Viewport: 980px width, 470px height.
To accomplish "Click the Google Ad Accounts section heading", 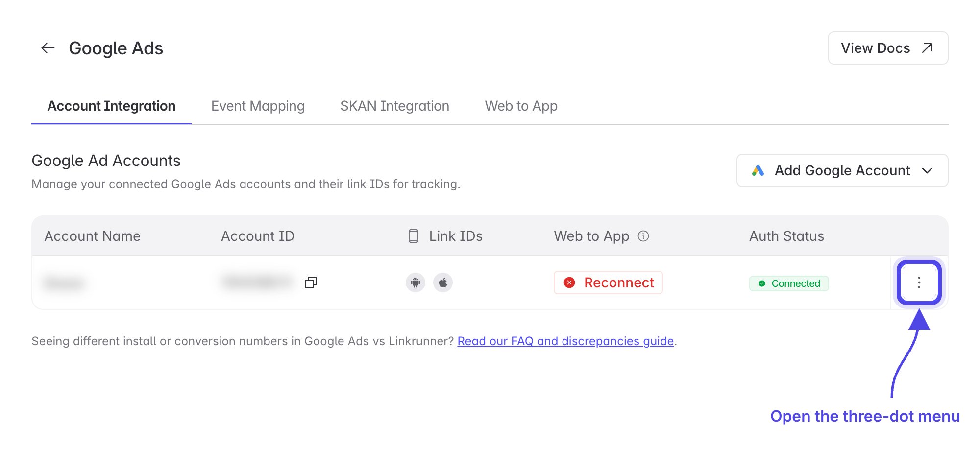I will (106, 161).
